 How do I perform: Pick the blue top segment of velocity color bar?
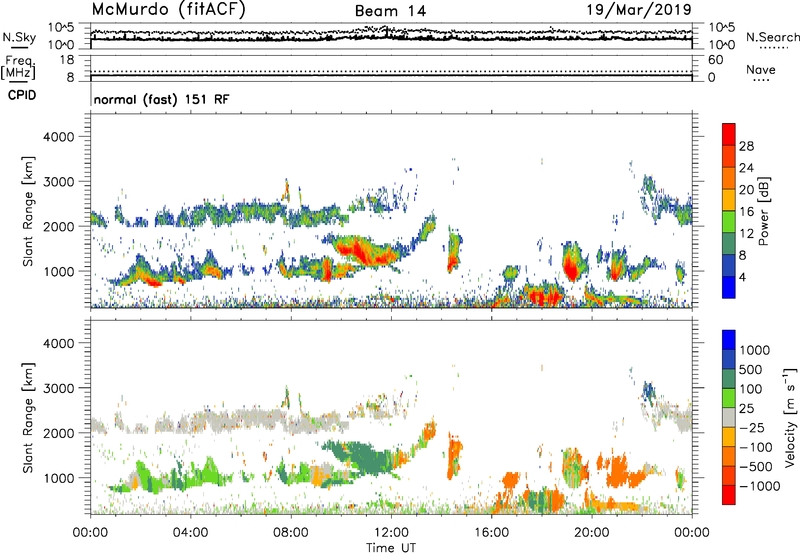729,340
